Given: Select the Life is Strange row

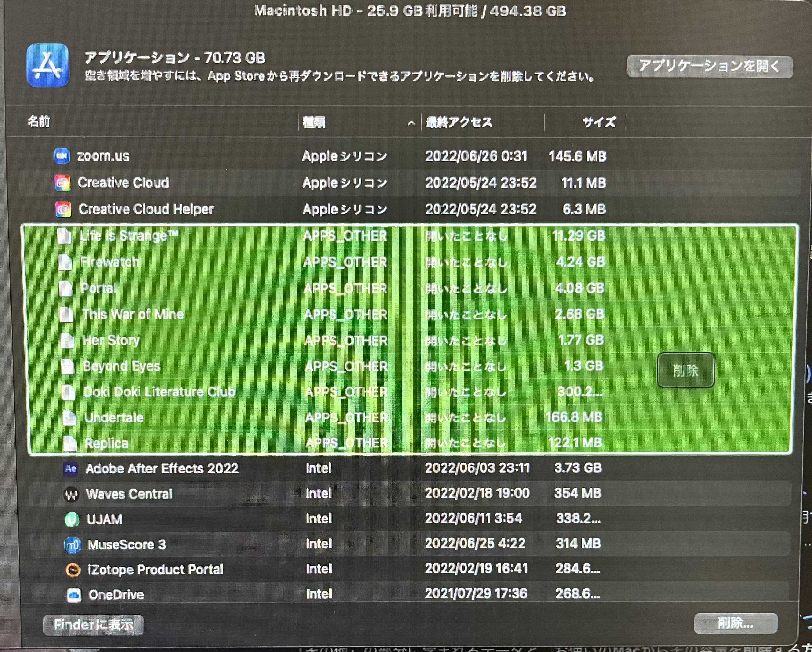Looking at the screenshot, I should 129,236.
